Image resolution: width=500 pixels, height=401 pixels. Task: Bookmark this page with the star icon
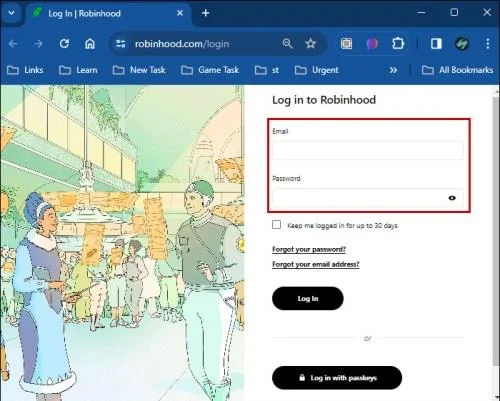pyautogui.click(x=310, y=43)
